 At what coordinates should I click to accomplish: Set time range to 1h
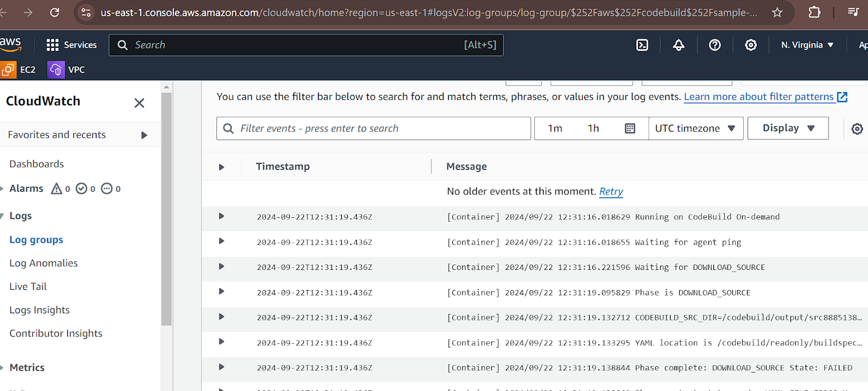pos(593,128)
